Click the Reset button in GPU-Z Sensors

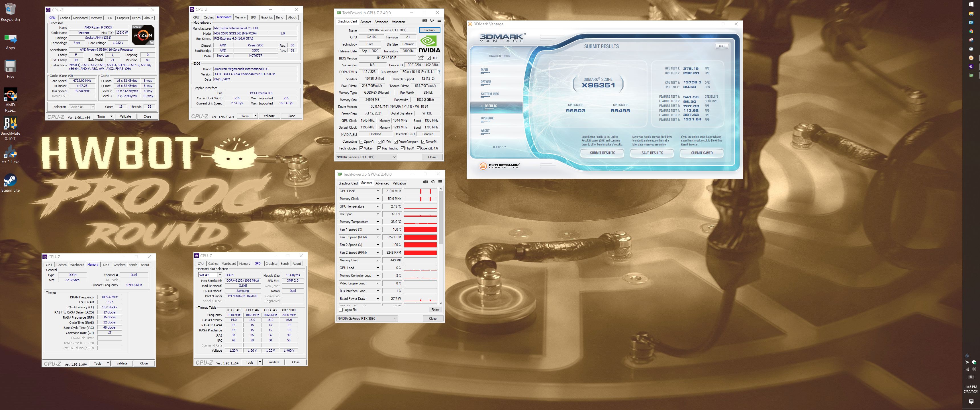(435, 309)
